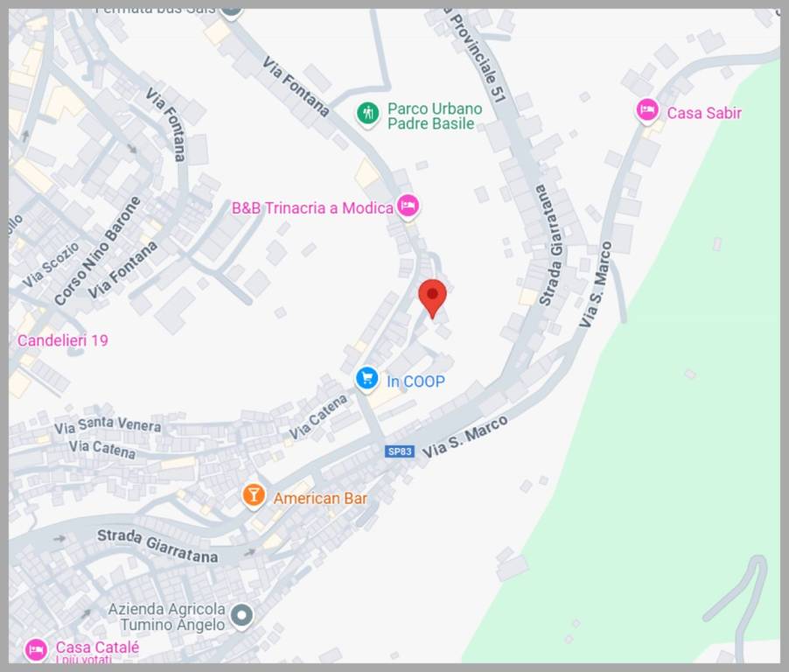Image resolution: width=789 pixels, height=672 pixels.
Task: Click the B&B Trinacria a Modica label
Action: 312,208
